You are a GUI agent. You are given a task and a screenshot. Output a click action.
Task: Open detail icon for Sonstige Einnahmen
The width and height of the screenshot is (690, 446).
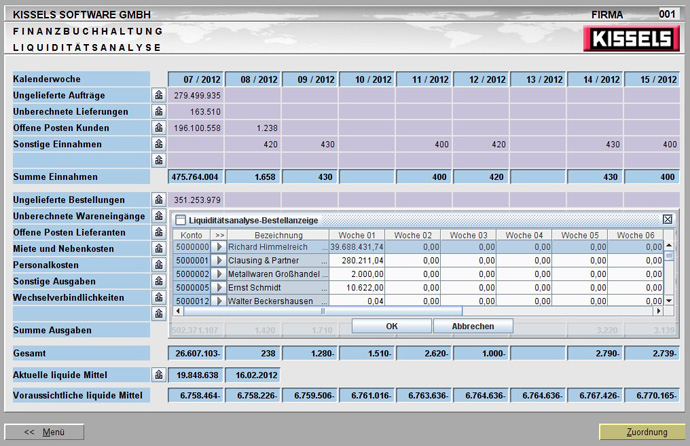pos(158,144)
